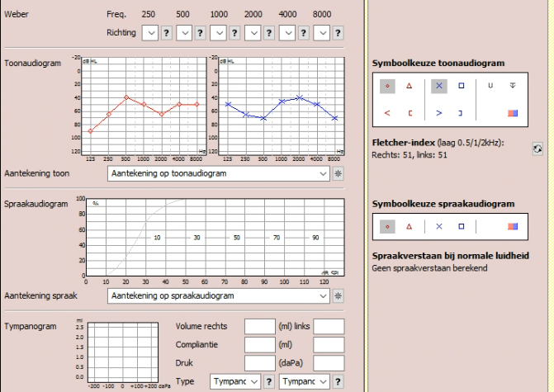Image resolution: width=554 pixels, height=392 pixels.
Task: Select red circle symbol for spraakaudiogram
Action: [x=387, y=226]
